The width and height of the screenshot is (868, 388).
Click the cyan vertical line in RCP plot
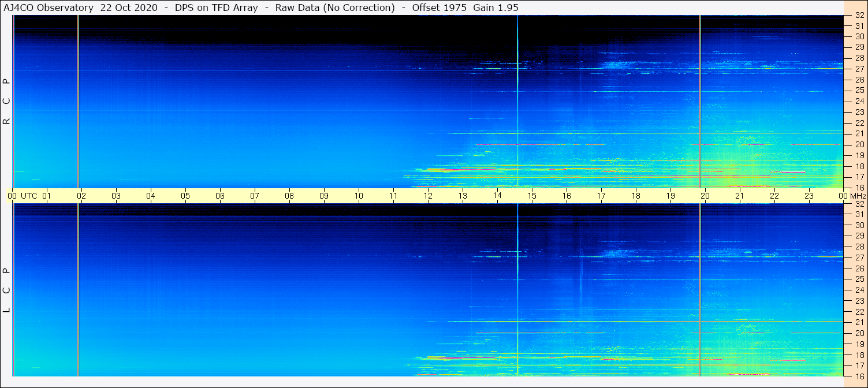point(517,101)
